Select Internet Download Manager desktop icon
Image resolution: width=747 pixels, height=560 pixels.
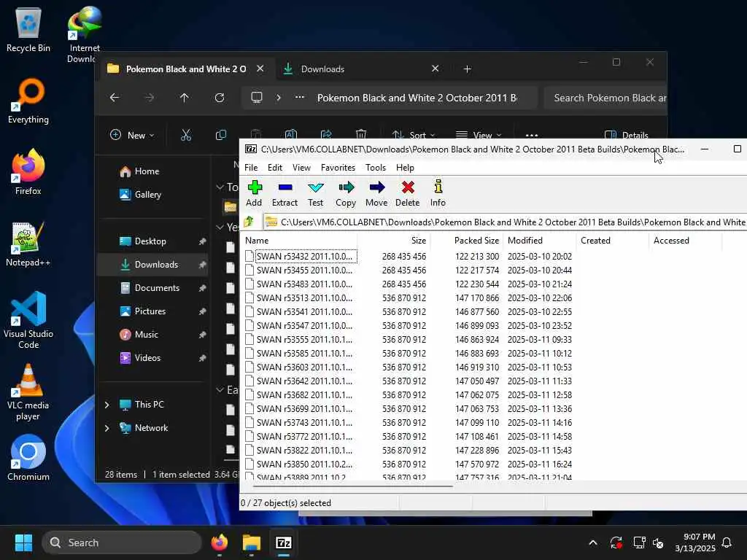(85, 34)
